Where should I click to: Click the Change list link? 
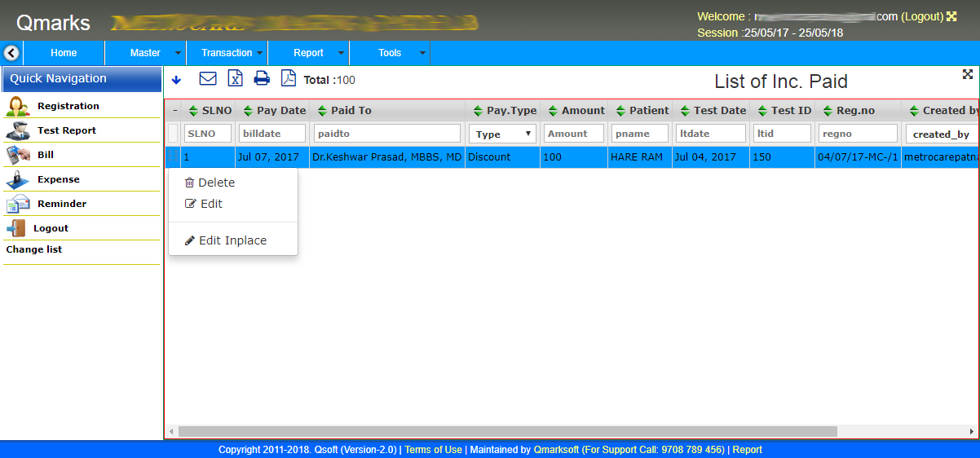[x=34, y=249]
